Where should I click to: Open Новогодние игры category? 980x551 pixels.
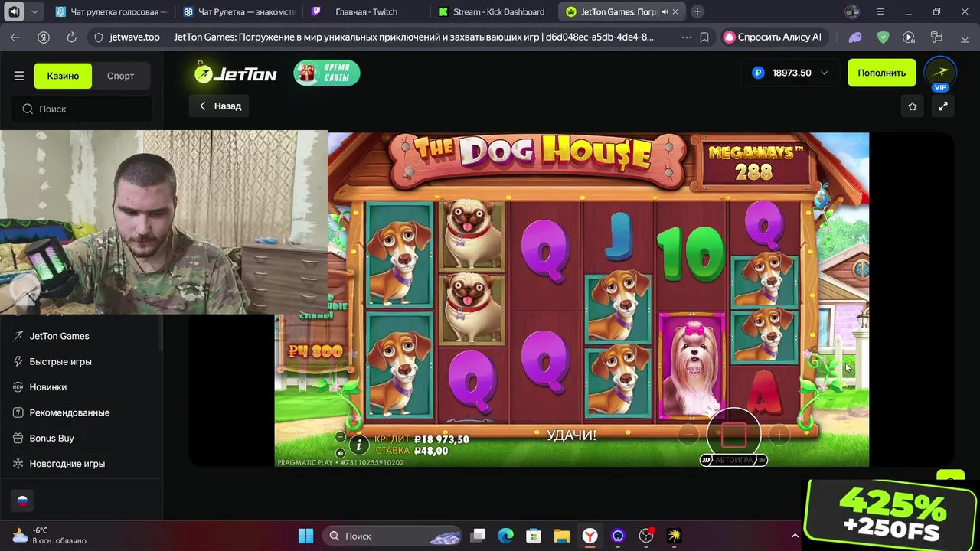point(67,464)
